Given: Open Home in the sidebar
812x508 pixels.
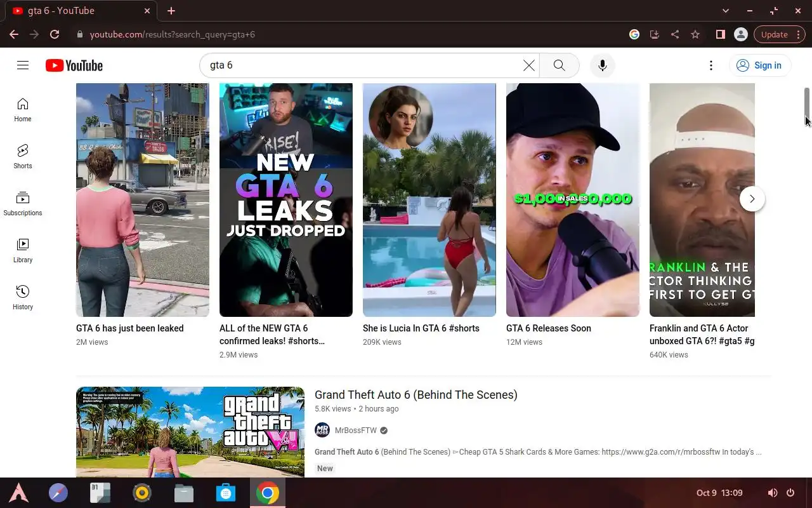Looking at the screenshot, I should [23, 110].
